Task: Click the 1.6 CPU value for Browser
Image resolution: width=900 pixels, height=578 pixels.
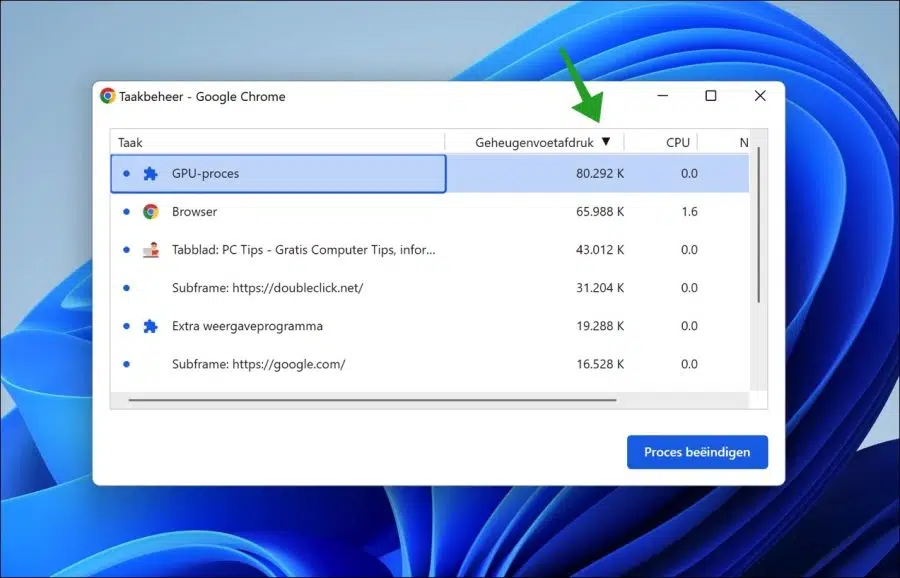Action: [x=689, y=212]
